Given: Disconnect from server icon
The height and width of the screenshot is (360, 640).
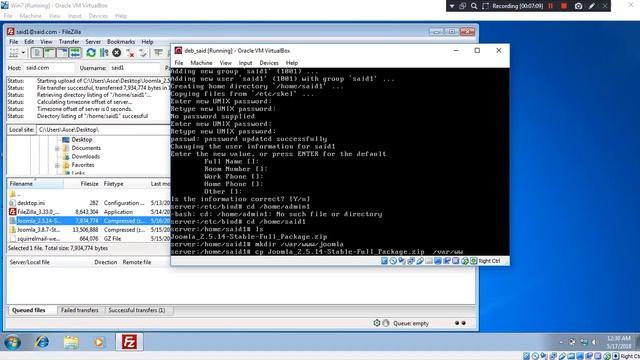Looking at the screenshot, I should coord(130,53).
